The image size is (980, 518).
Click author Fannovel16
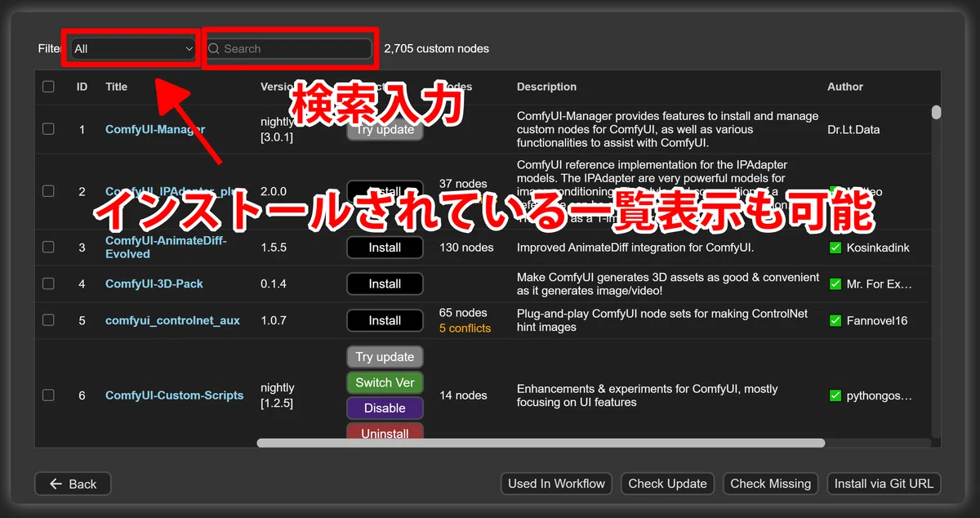(x=877, y=320)
